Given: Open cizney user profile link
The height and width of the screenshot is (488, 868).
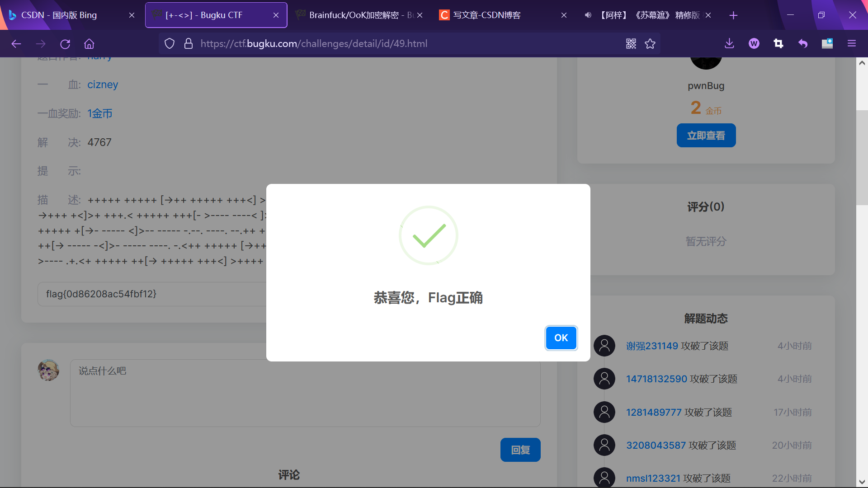Looking at the screenshot, I should tap(103, 84).
